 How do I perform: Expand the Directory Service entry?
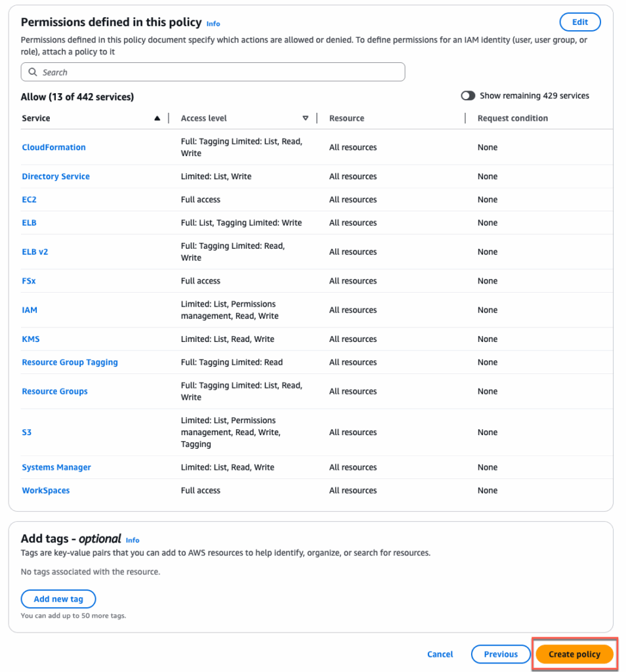[x=56, y=177]
